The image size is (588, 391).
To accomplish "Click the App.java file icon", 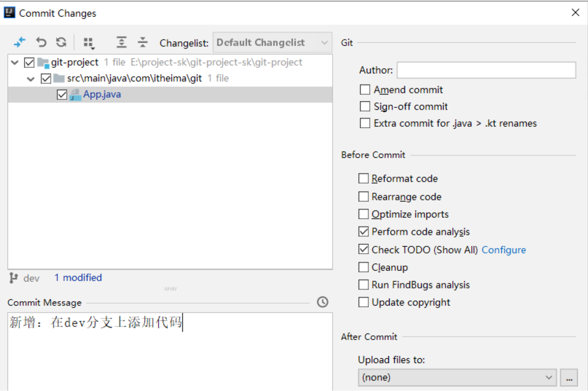I will (x=75, y=95).
